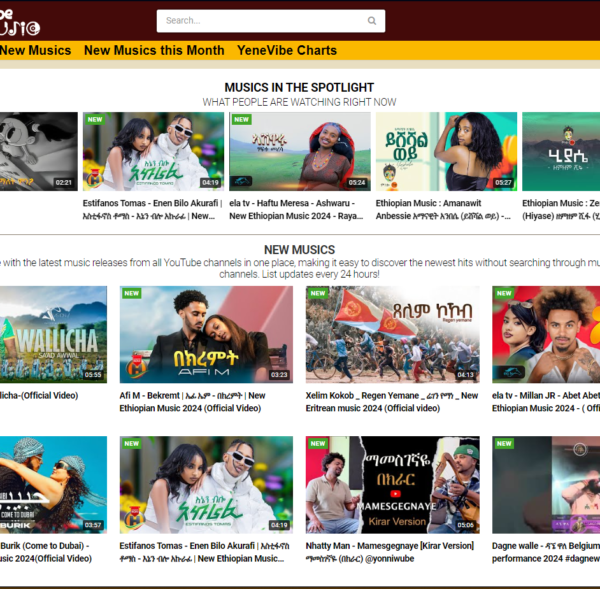This screenshot has width=600, height=589.
Task: Click 05:24 duration badge on Haftu Meresa video
Action: 357,183
